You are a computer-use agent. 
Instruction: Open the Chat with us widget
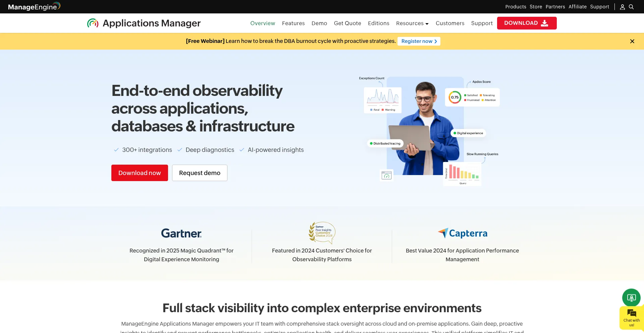pyautogui.click(x=632, y=318)
